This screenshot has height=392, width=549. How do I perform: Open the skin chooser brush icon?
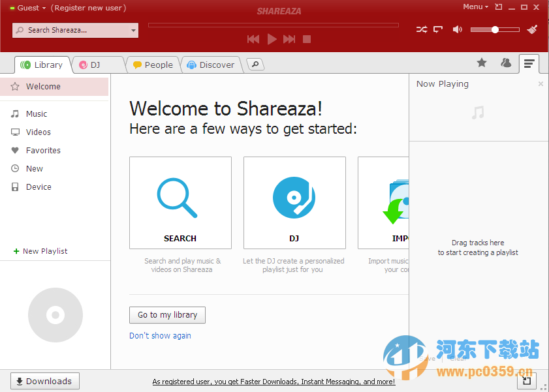(532, 29)
